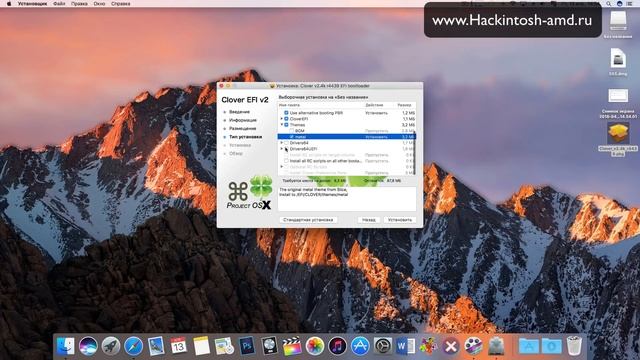The width and height of the screenshot is (640, 360).
Task: Check Install all RC scripts on other volumes
Action: pos(286,161)
